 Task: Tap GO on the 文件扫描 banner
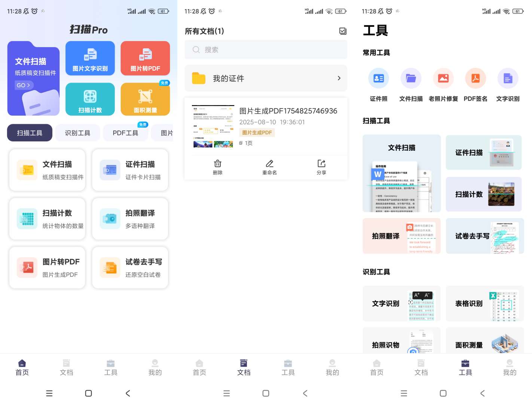[23, 85]
